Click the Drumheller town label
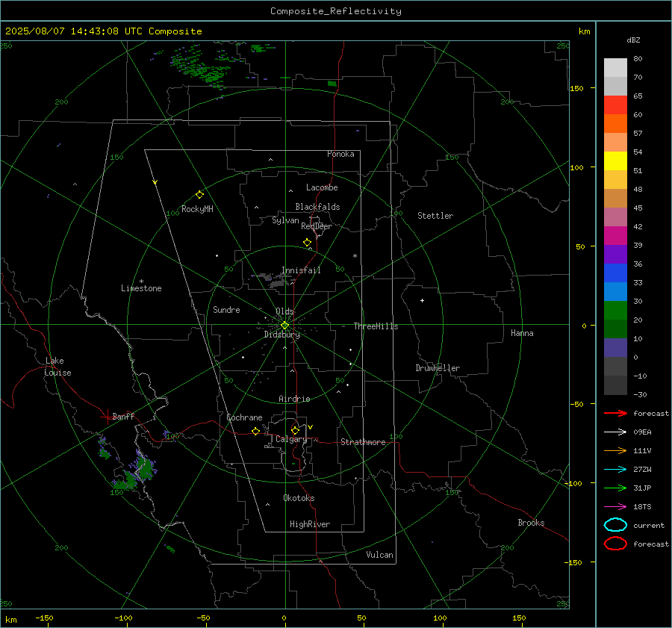The image size is (672, 628). (x=438, y=368)
